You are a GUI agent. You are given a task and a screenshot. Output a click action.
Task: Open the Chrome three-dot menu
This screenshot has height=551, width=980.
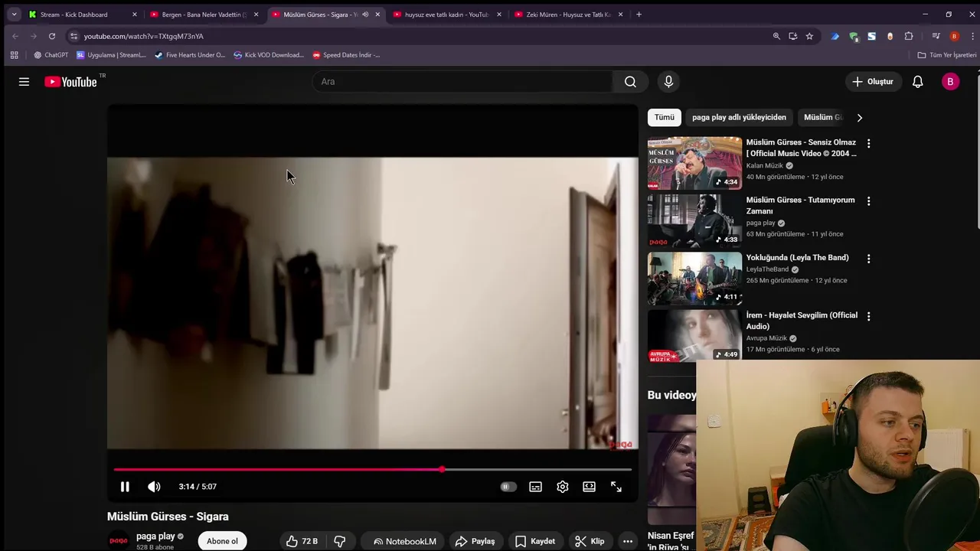tap(972, 36)
